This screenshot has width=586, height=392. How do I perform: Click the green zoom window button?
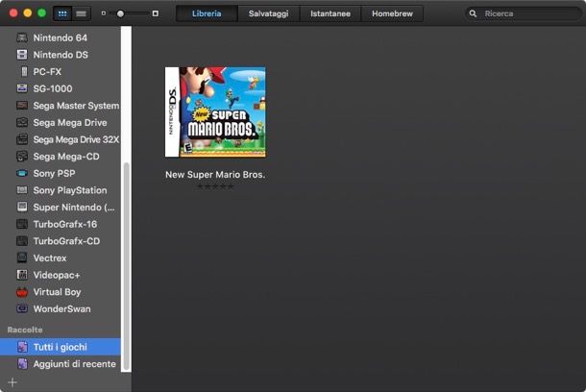click(42, 13)
